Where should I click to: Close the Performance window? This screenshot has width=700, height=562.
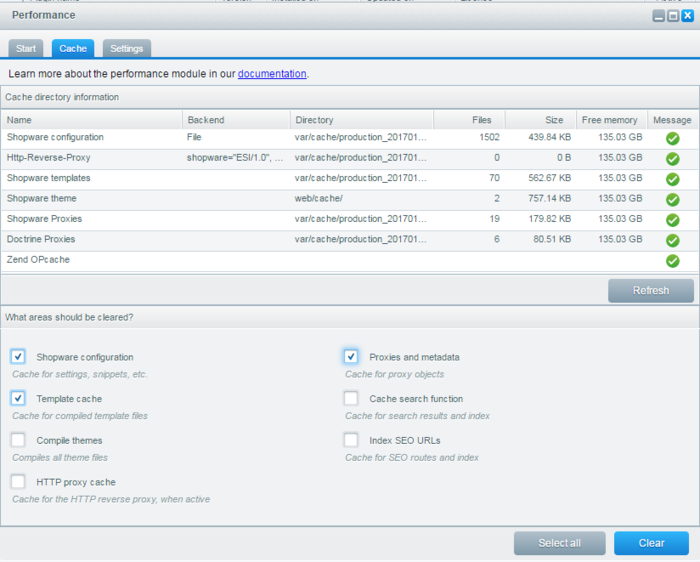[688, 16]
